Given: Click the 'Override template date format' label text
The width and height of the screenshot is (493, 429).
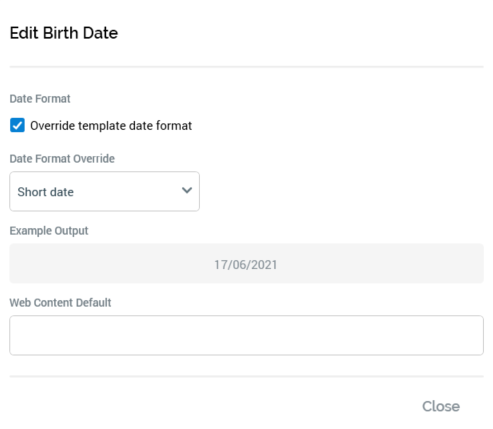Looking at the screenshot, I should click(111, 126).
